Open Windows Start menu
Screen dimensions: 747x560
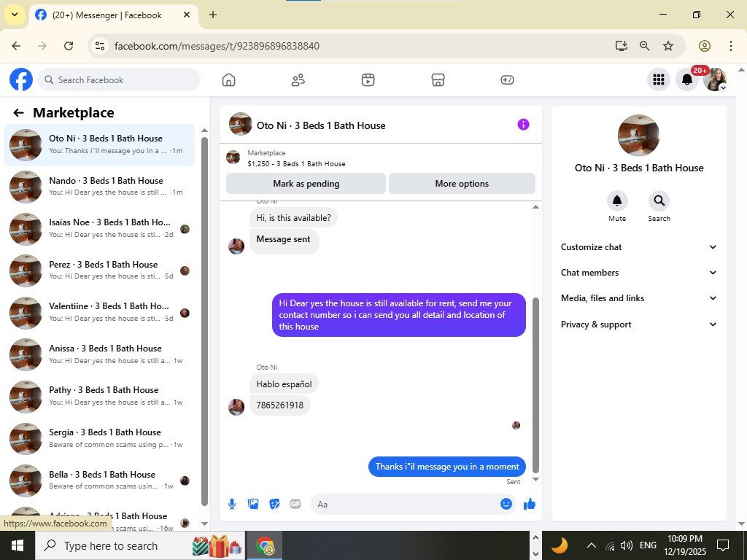pos(18,545)
